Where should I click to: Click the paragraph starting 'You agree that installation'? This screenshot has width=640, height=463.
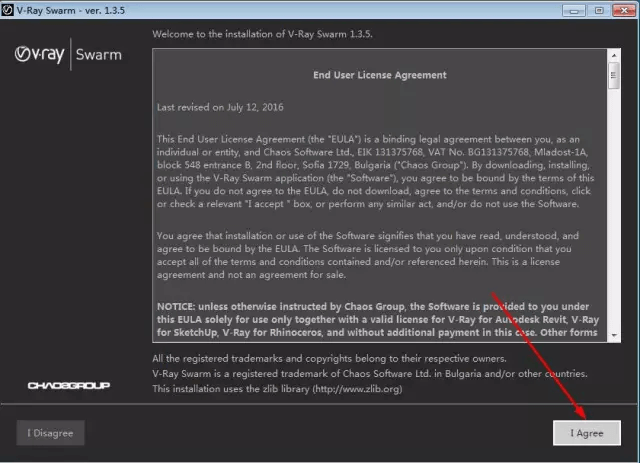pos(368,255)
